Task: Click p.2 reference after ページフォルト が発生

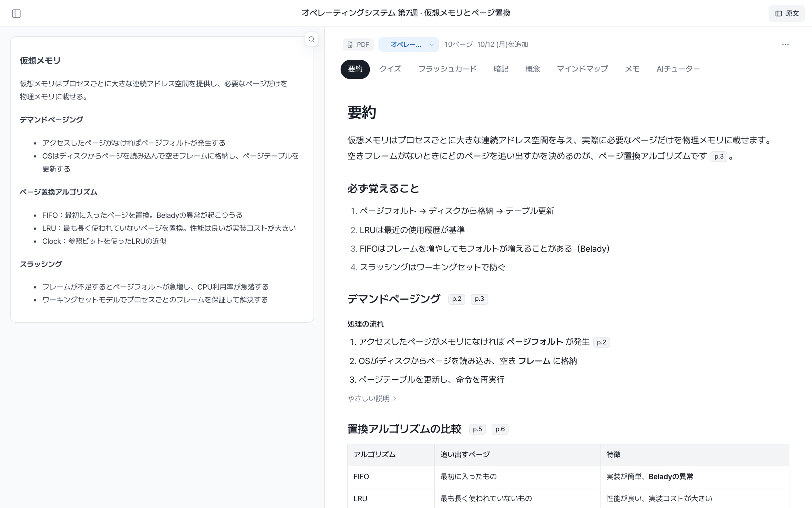Action: click(x=601, y=342)
